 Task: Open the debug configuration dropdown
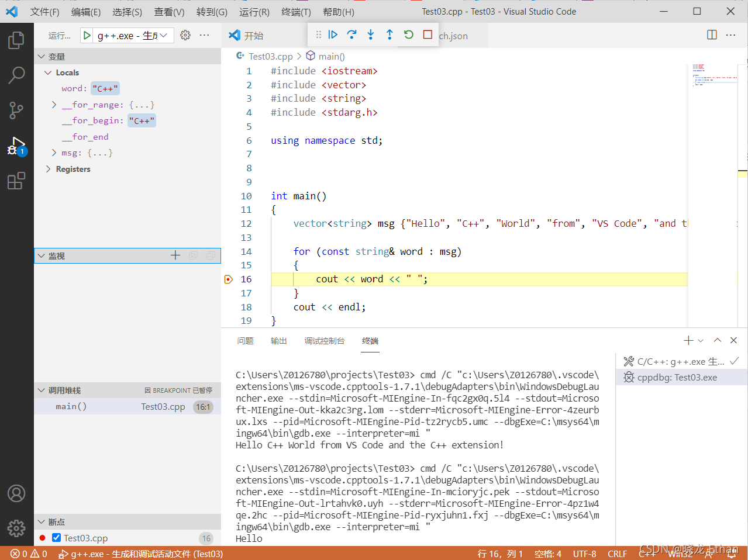click(x=135, y=36)
